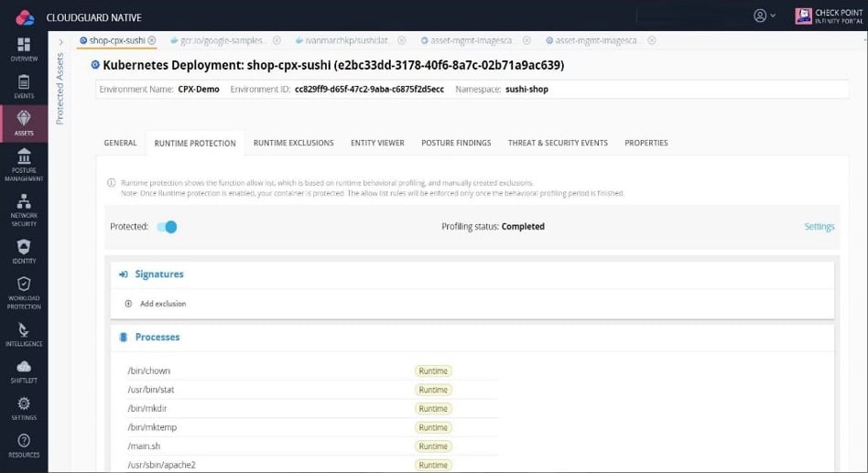Screen dimensions: 868x473
Task: Open the General tab
Action: (x=120, y=143)
